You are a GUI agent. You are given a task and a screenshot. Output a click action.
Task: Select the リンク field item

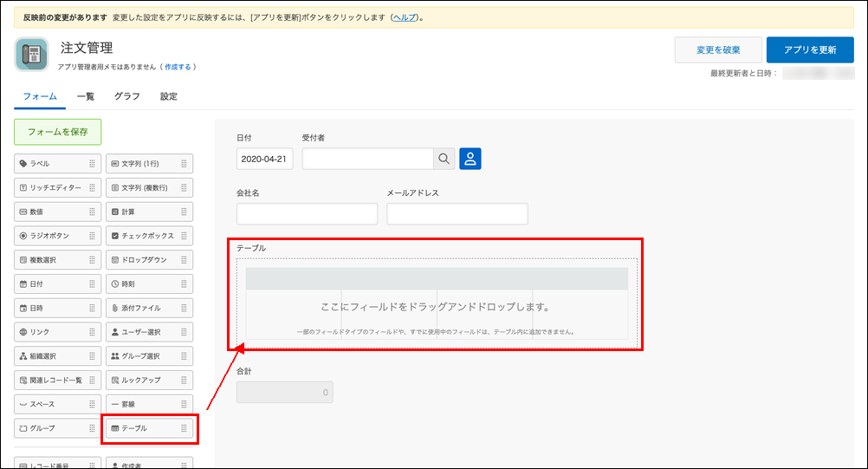[57, 332]
